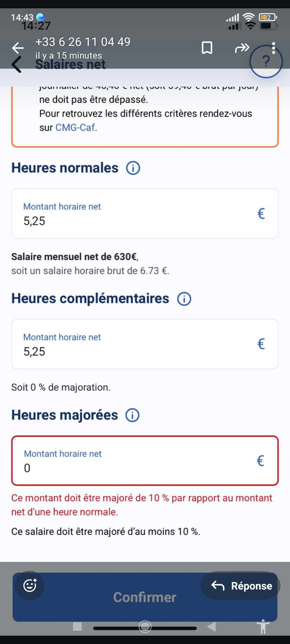The height and width of the screenshot is (644, 290).
Task: Add an emoji reaction with smiley icon
Action: coord(30,586)
